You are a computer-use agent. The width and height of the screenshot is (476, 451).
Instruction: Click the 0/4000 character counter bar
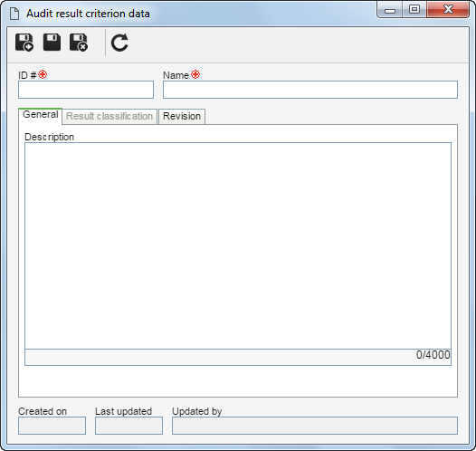tap(238, 357)
